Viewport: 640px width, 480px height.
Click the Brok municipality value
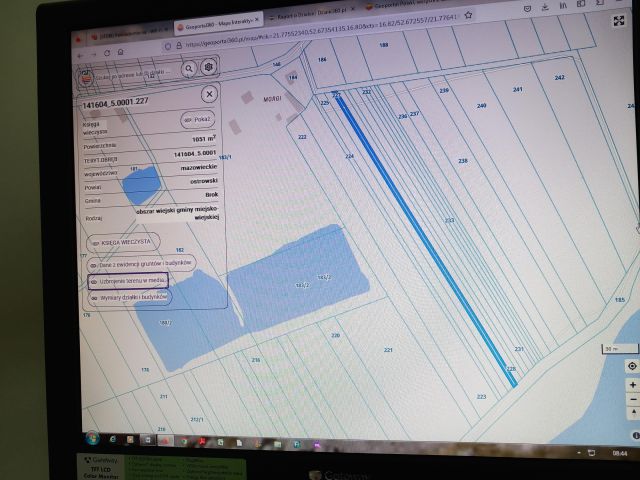click(x=211, y=195)
